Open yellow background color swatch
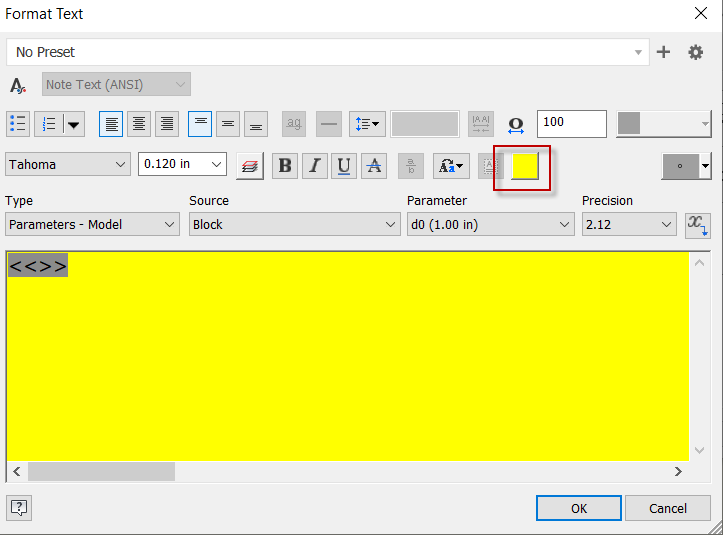Viewport: 723px width, 535px height. click(x=525, y=166)
